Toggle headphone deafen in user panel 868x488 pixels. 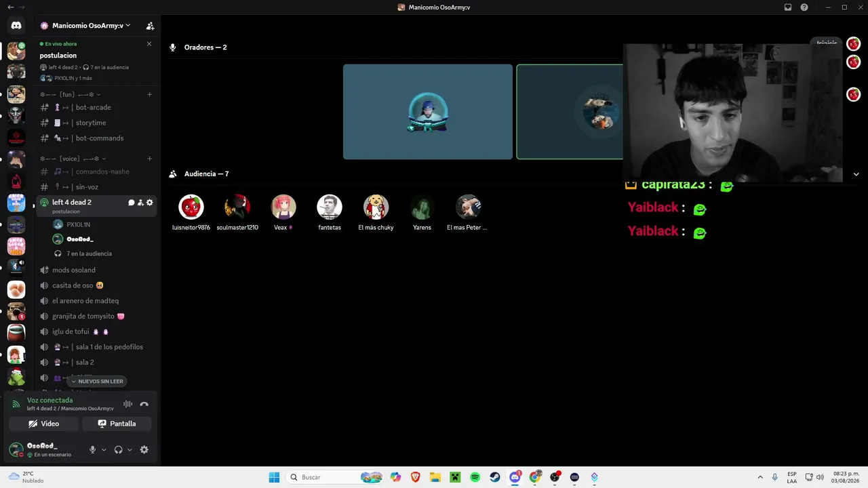[119, 449]
